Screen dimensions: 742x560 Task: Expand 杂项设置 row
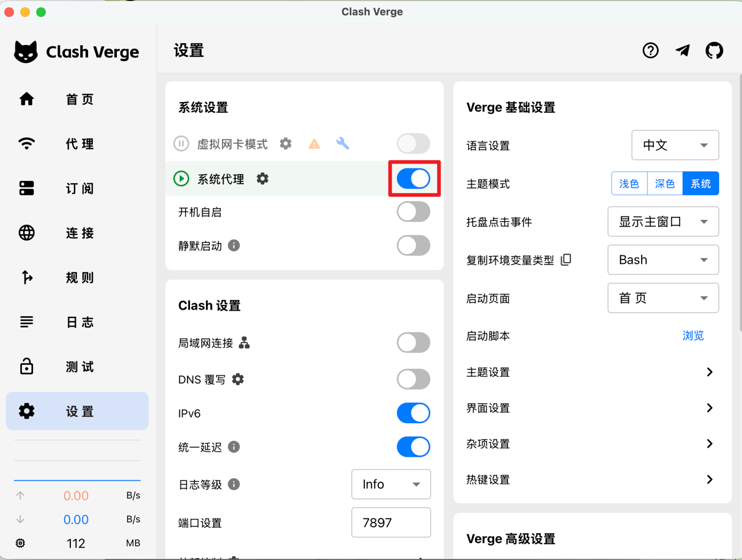[x=592, y=444]
